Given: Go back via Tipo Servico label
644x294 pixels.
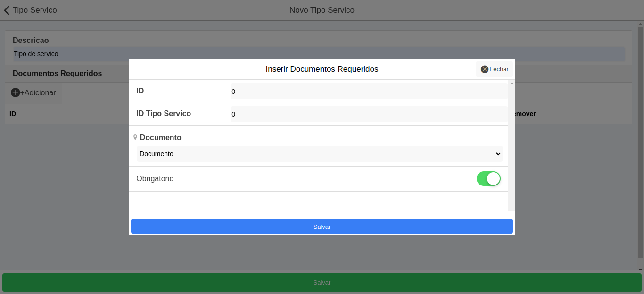Looking at the screenshot, I should coord(34,10).
